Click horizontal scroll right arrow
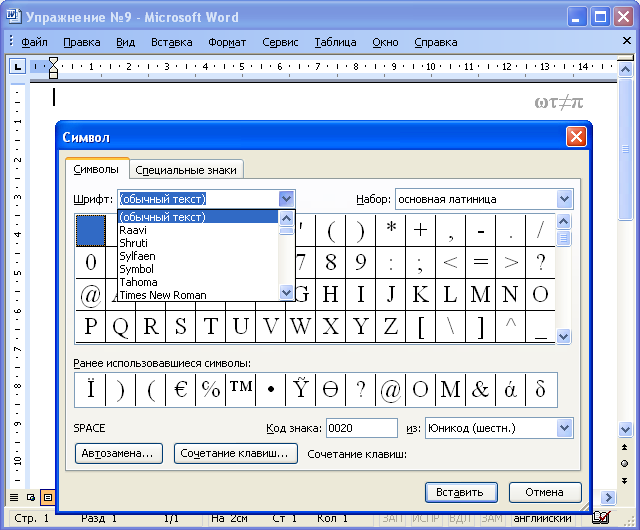The width and height of the screenshot is (640, 530). click(x=608, y=497)
